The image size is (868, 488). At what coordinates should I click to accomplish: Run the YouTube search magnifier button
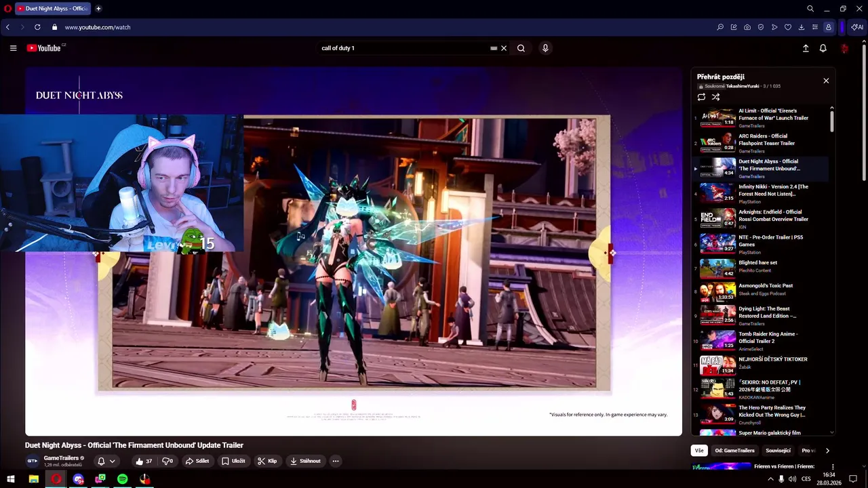coord(521,48)
